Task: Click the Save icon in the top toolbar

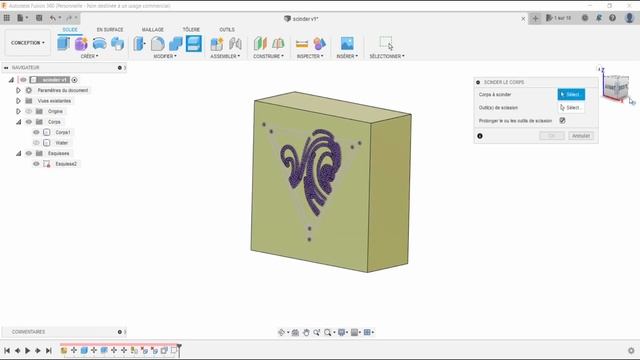Action: [x=39, y=18]
